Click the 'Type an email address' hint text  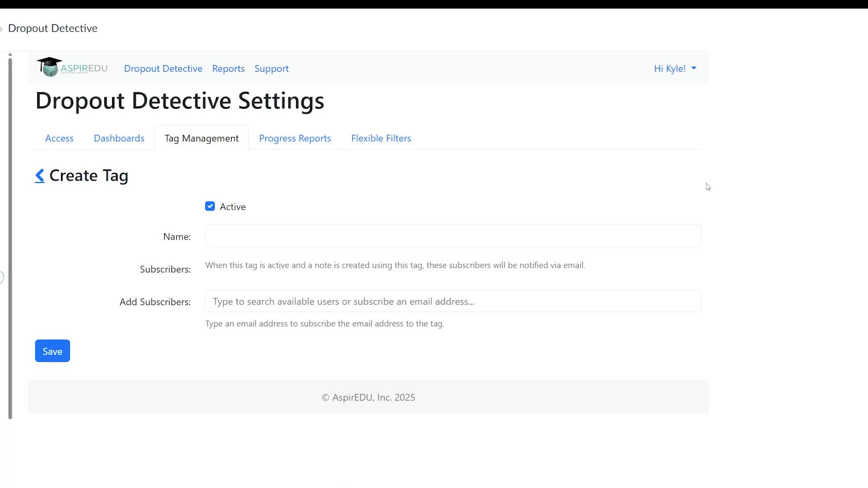[325, 324]
